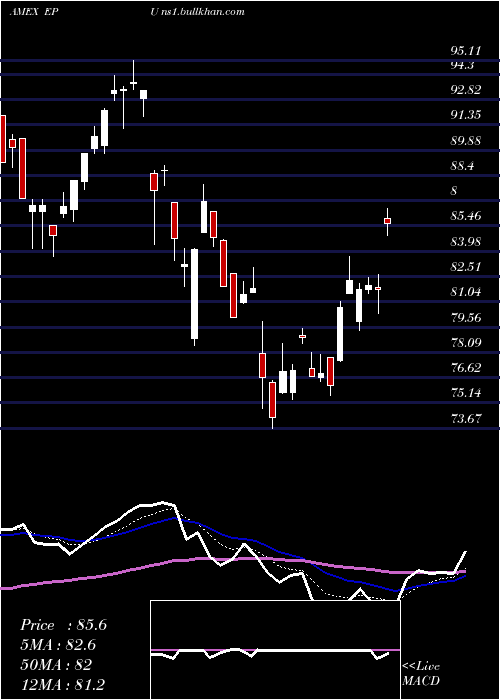Click the 78.09 price level label
500x700 pixels.
tap(466, 343)
